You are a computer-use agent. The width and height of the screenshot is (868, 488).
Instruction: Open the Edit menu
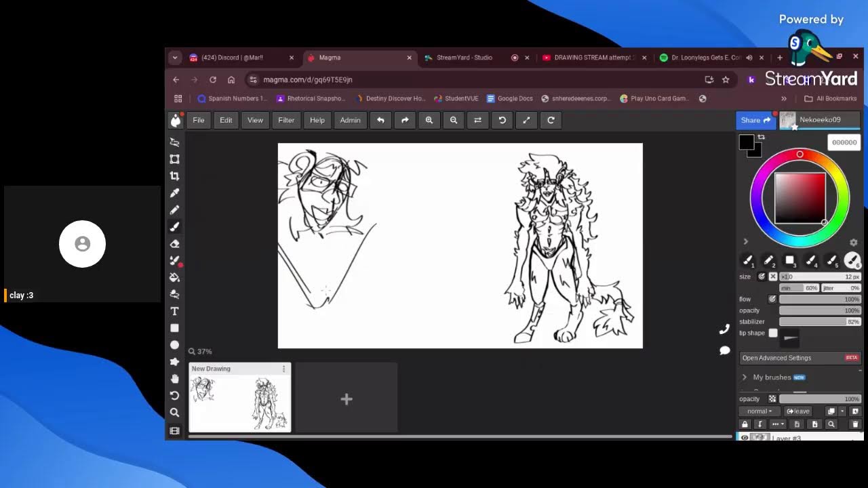pyautogui.click(x=226, y=120)
